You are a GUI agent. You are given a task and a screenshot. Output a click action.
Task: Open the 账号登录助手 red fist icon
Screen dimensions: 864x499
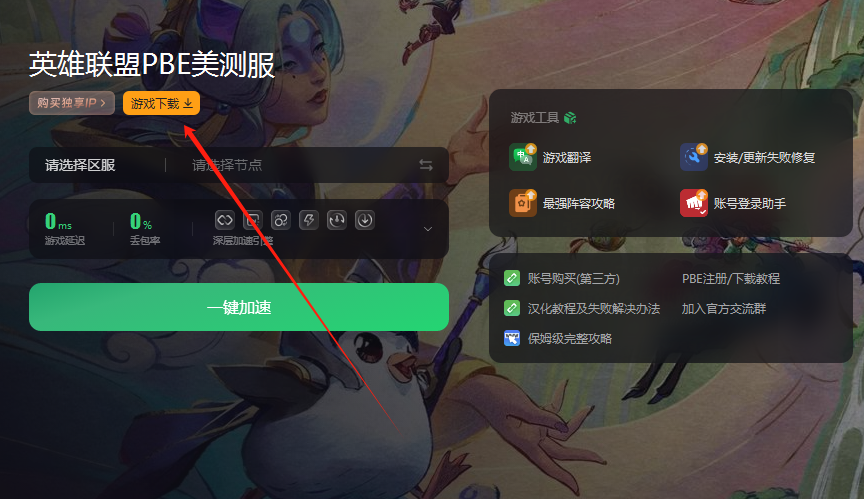click(694, 203)
